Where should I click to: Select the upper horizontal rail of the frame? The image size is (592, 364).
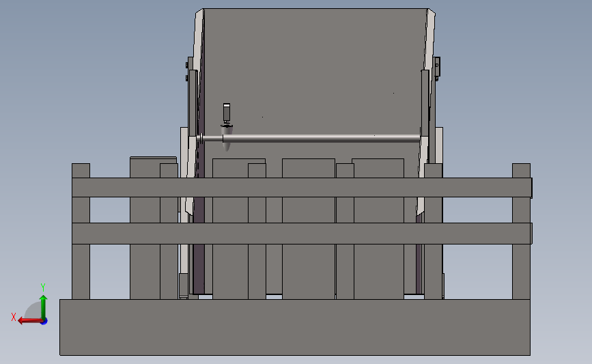(302, 187)
